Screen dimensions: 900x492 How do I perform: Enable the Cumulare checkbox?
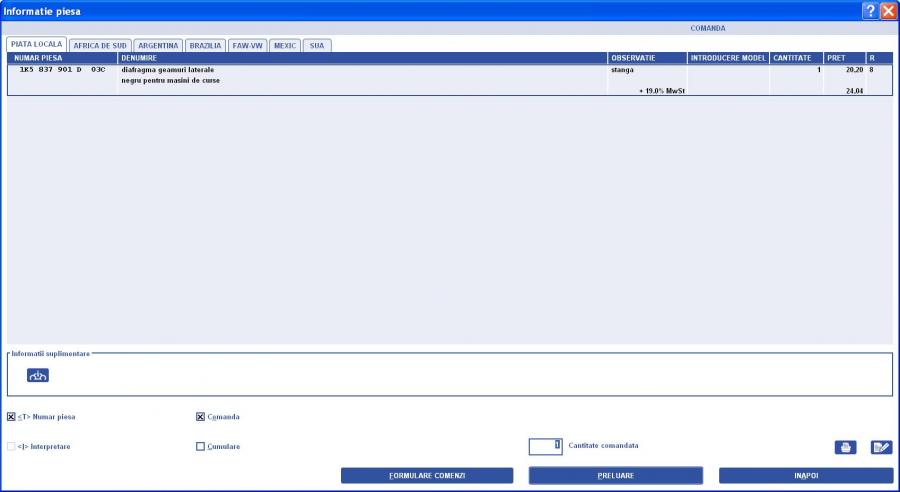[200, 446]
